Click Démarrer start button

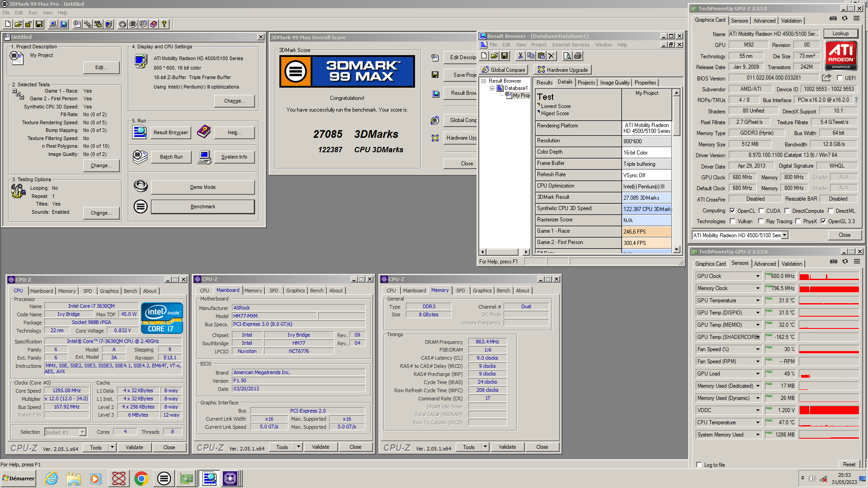click(18, 478)
